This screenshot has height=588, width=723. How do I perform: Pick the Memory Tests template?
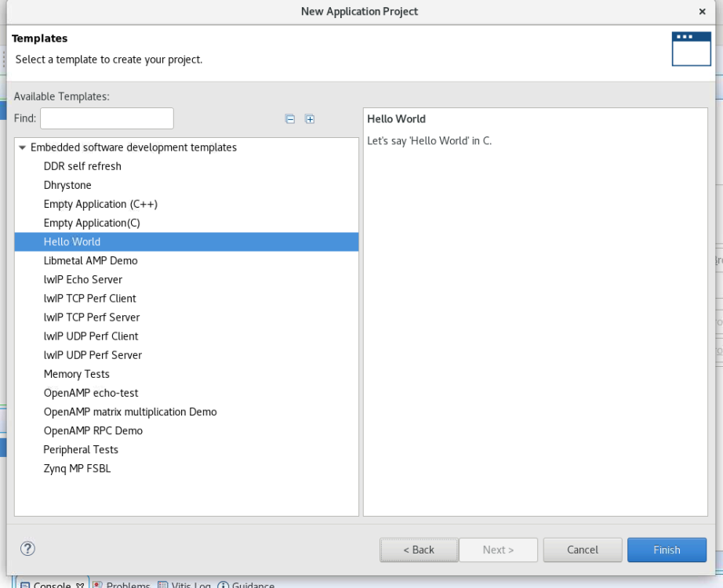(x=77, y=374)
